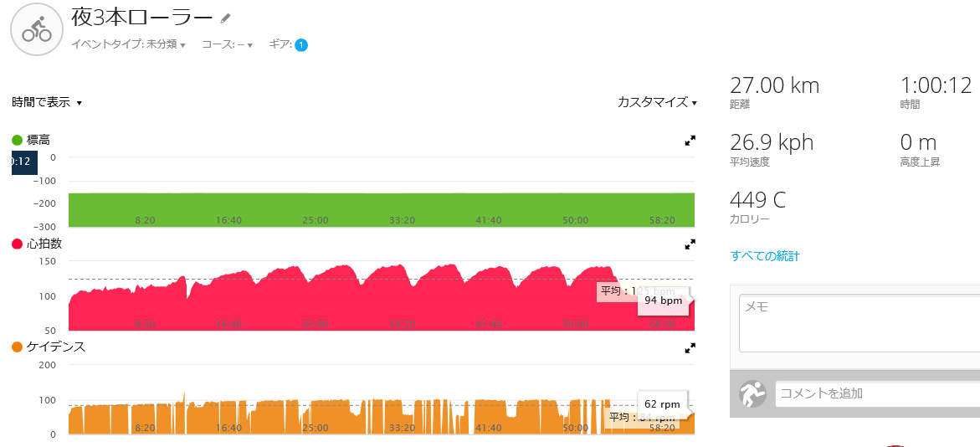
Task: Open the コース dropdown
Action: click(227, 45)
